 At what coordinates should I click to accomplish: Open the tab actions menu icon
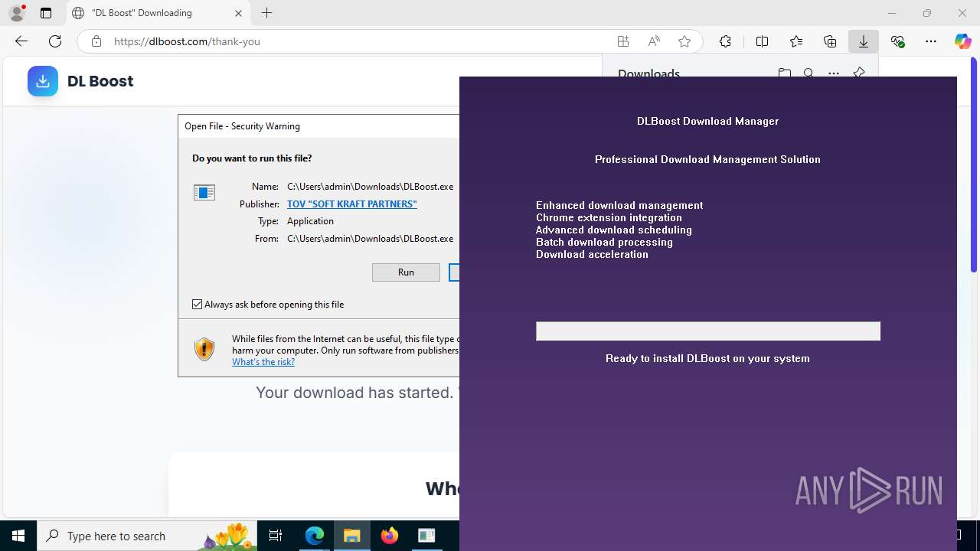46,13
